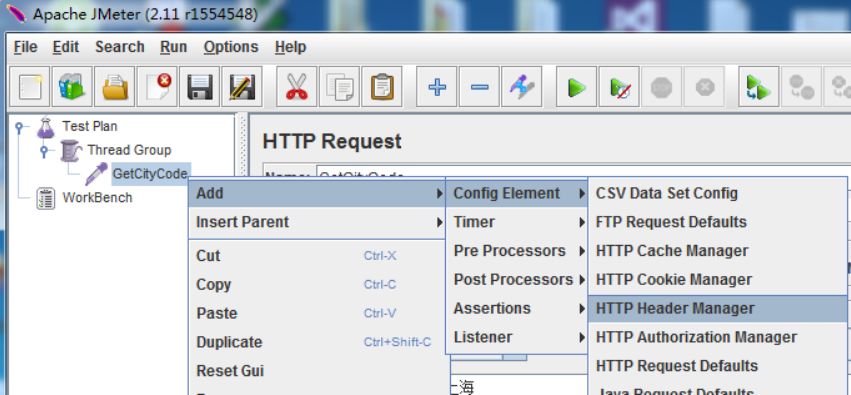Click the Collapse All minus icon
The image size is (851, 395).
[x=479, y=87]
